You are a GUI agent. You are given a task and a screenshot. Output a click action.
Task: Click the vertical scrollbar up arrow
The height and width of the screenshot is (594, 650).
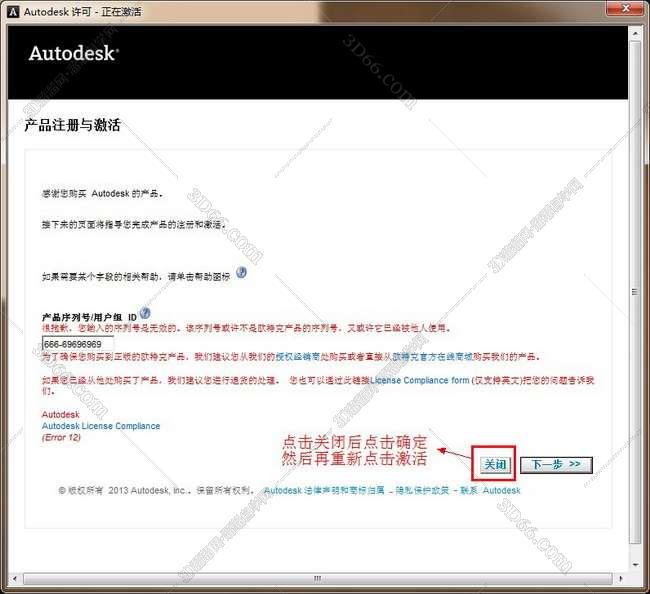click(x=635, y=32)
